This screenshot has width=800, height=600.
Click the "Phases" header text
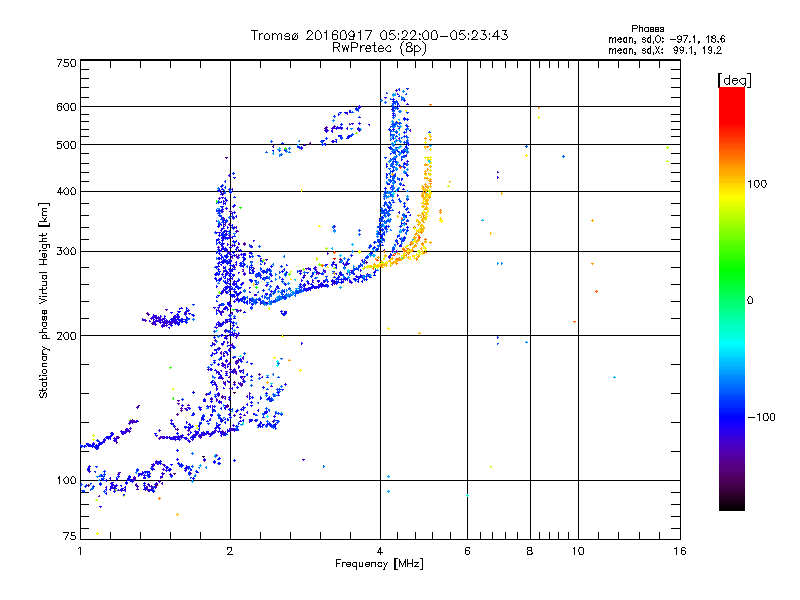tap(647, 29)
